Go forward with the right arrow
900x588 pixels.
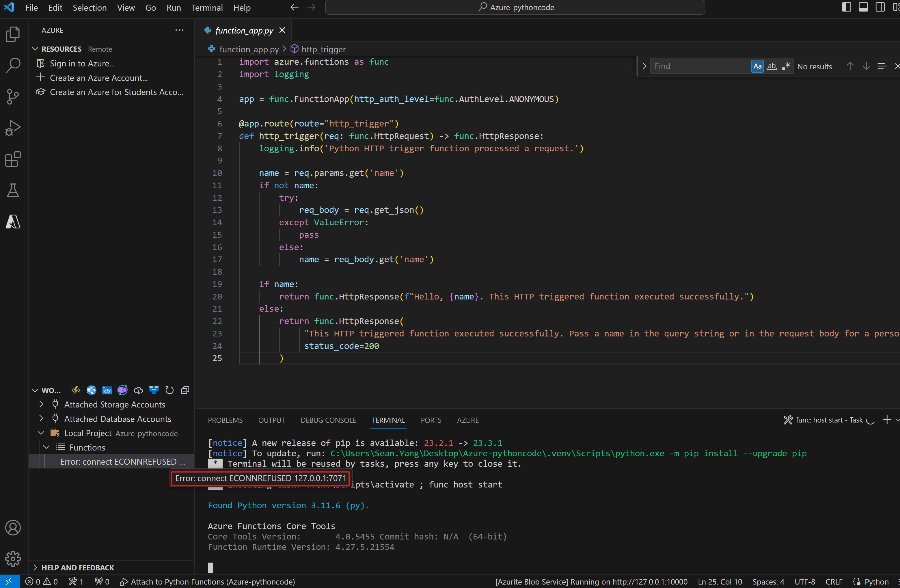click(311, 7)
